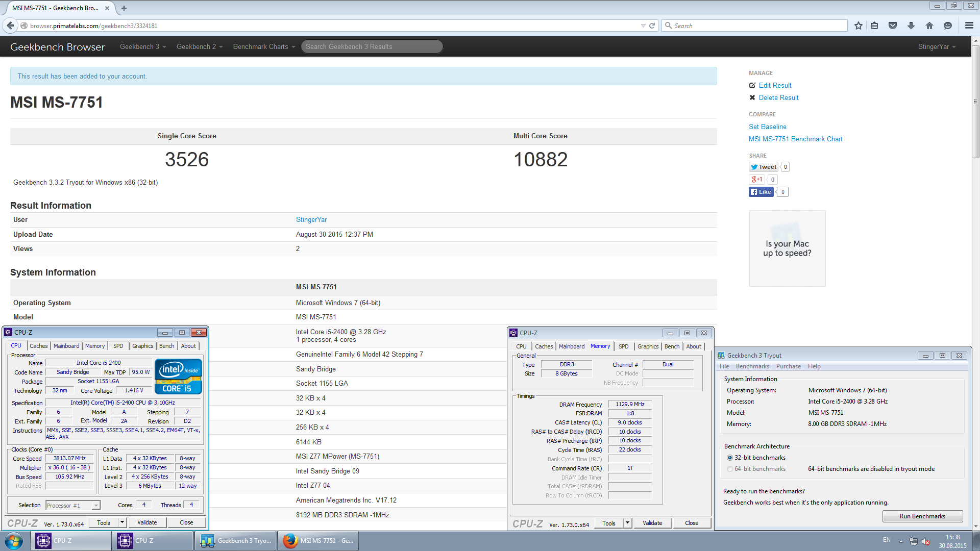Click the Pocket save icon
This screenshot has width=980, height=551.
(893, 26)
